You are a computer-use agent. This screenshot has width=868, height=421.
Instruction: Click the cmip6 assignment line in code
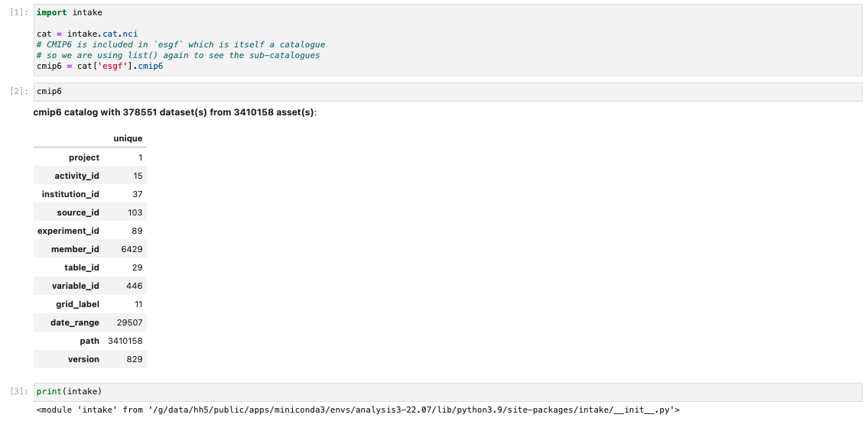pyautogui.click(x=99, y=66)
